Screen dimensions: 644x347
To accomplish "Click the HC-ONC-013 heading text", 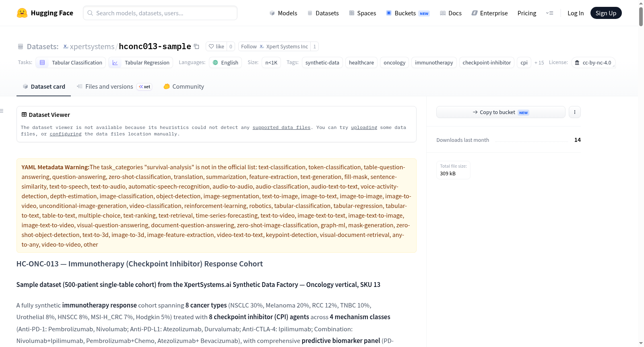I will click(140, 264).
